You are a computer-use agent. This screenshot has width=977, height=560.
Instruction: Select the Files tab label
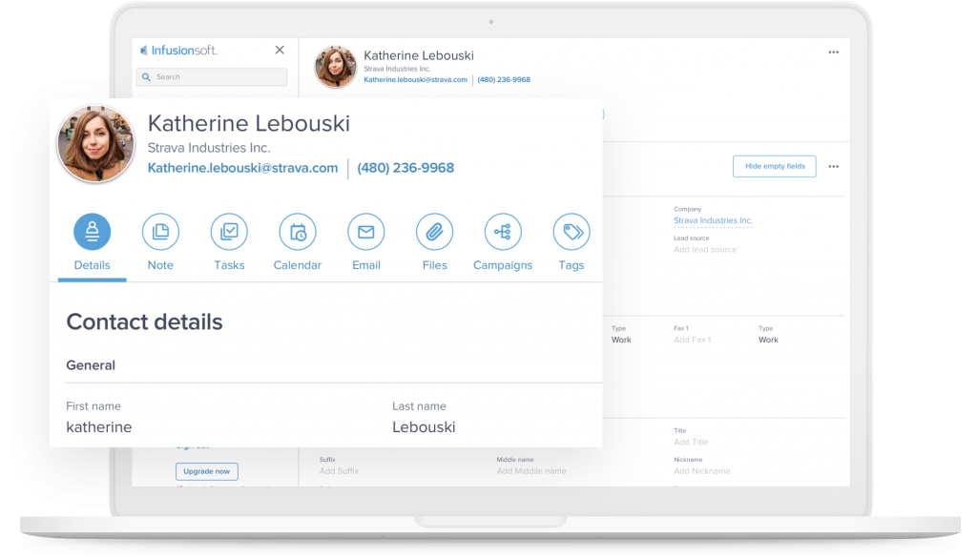tap(435, 265)
